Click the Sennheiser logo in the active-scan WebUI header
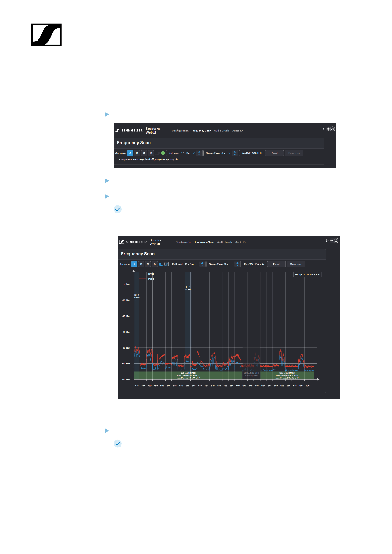The width and height of the screenshot is (392, 554). point(133,242)
